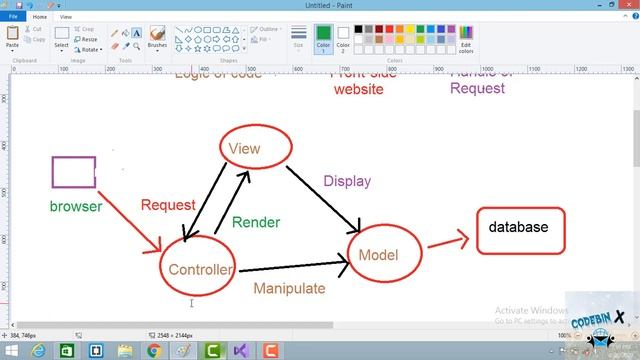The image size is (640, 360).
Task: Select the Eraser tool
Action: point(115,46)
